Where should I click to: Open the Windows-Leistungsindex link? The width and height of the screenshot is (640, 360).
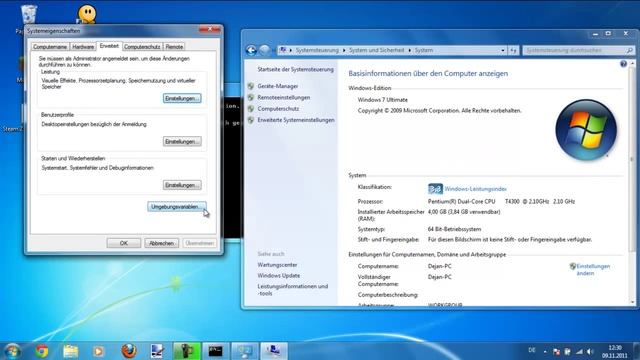tap(476, 189)
